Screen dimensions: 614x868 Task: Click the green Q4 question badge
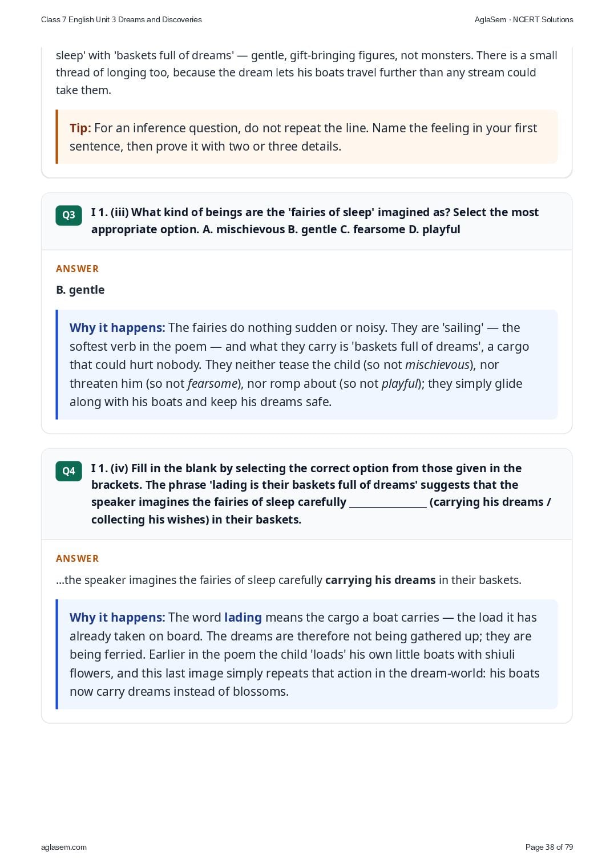click(68, 471)
